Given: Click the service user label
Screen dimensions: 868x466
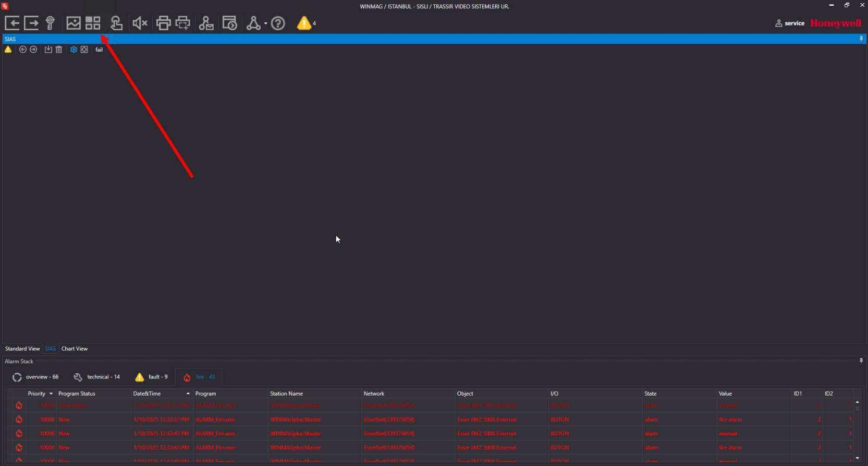Looking at the screenshot, I should [790, 23].
